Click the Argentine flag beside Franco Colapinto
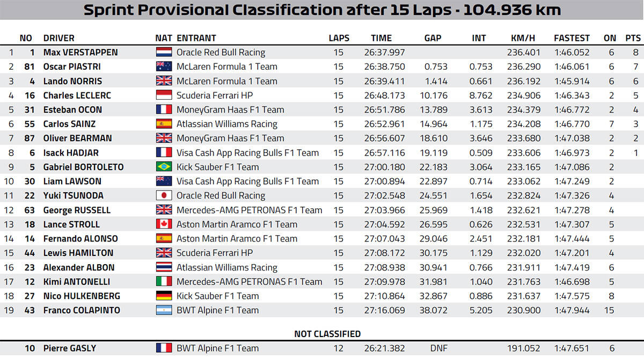Viewport: 644px width, 358px height. (x=164, y=310)
